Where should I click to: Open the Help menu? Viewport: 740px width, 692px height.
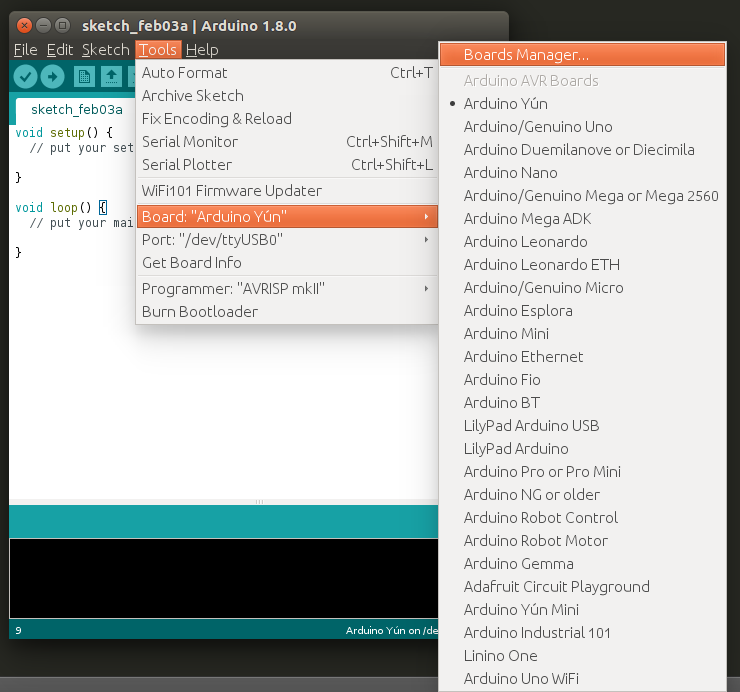pos(202,50)
